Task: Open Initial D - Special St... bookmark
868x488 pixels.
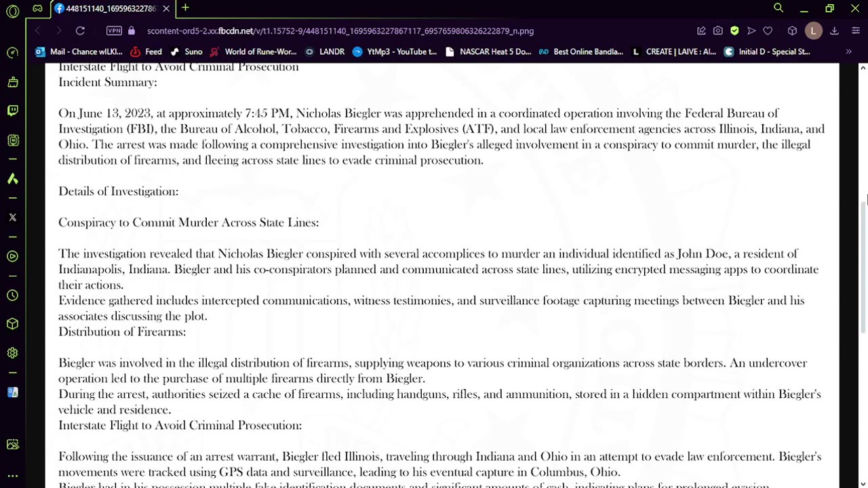Action: (x=767, y=52)
